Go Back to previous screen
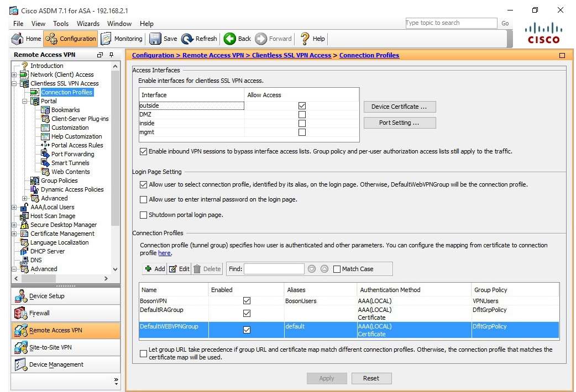 (238, 39)
